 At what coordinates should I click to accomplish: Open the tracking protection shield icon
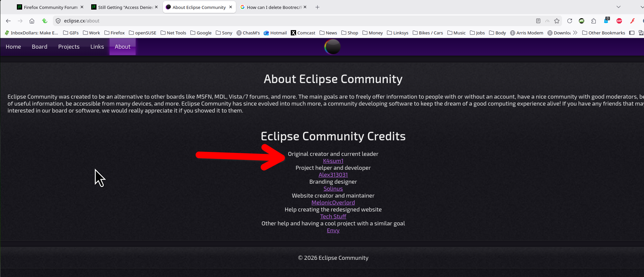coord(58,21)
